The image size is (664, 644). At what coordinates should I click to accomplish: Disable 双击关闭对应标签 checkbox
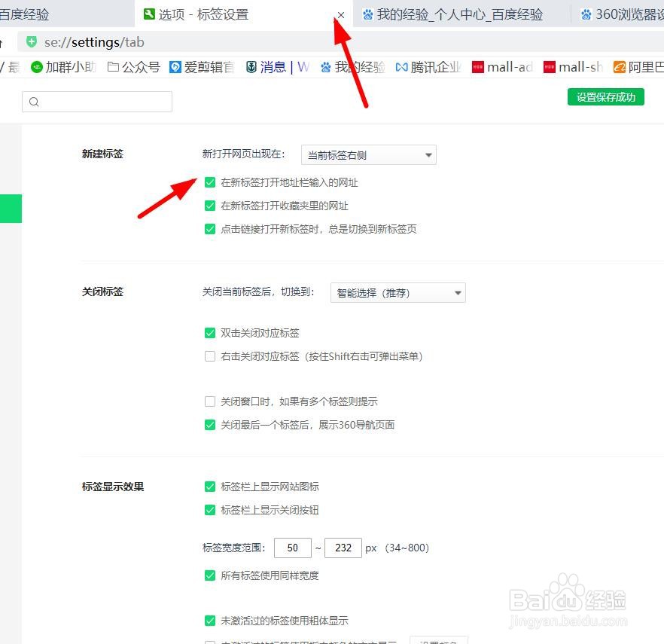click(210, 332)
